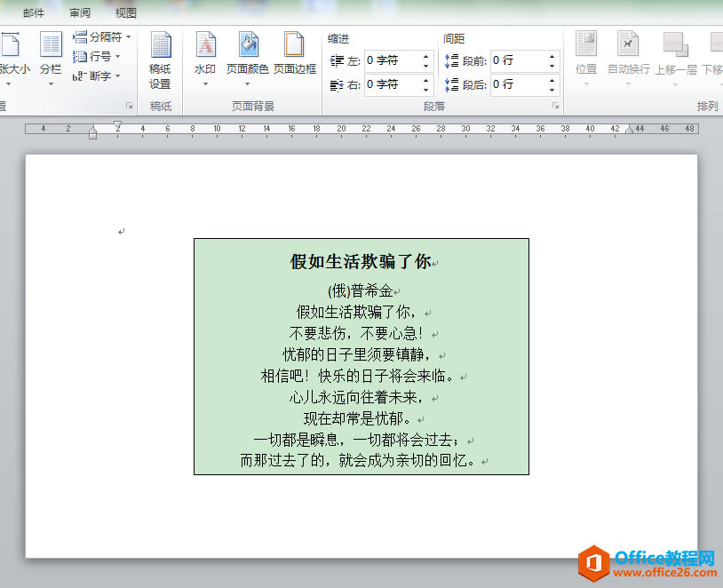
Task: Increase 段前 spacing with up arrow
Action: (x=552, y=56)
